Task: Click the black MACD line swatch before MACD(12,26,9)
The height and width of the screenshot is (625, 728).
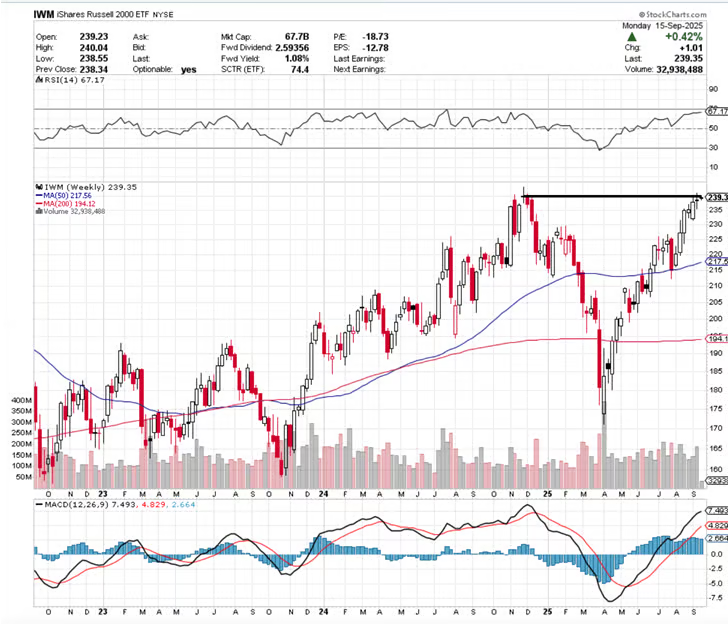Action: coord(39,505)
